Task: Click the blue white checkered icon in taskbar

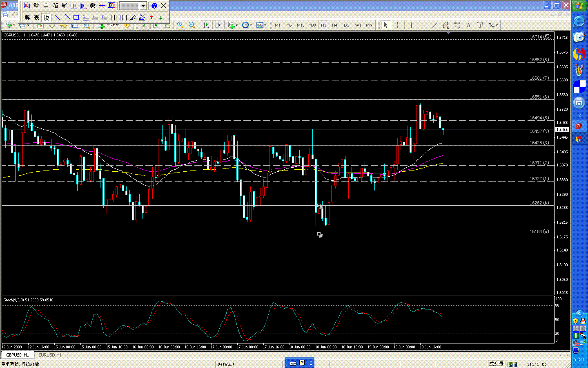Action: (579, 87)
